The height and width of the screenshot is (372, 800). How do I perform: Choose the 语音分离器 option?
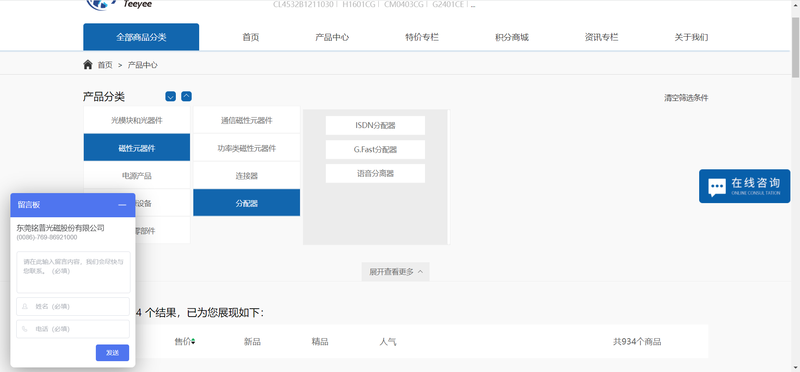click(x=376, y=173)
